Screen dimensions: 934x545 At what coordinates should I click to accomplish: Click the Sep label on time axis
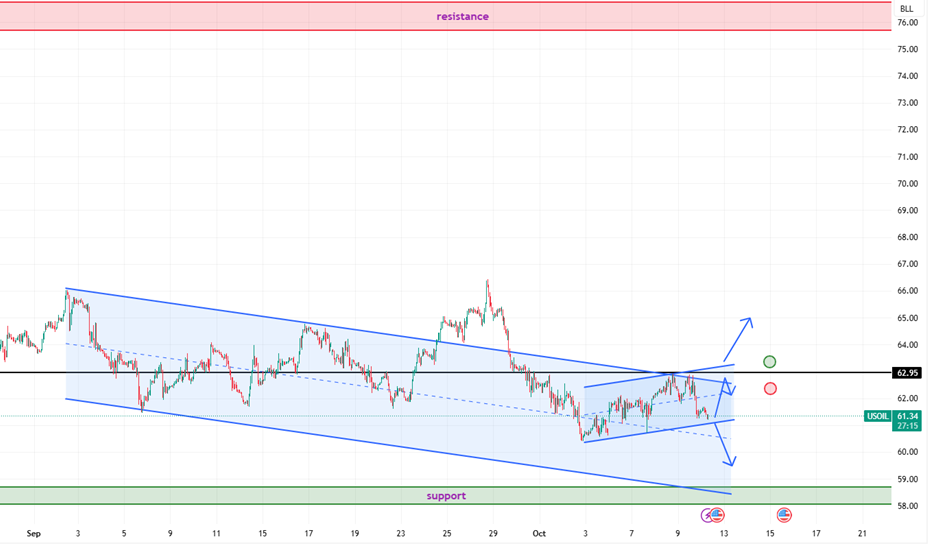pyautogui.click(x=33, y=534)
